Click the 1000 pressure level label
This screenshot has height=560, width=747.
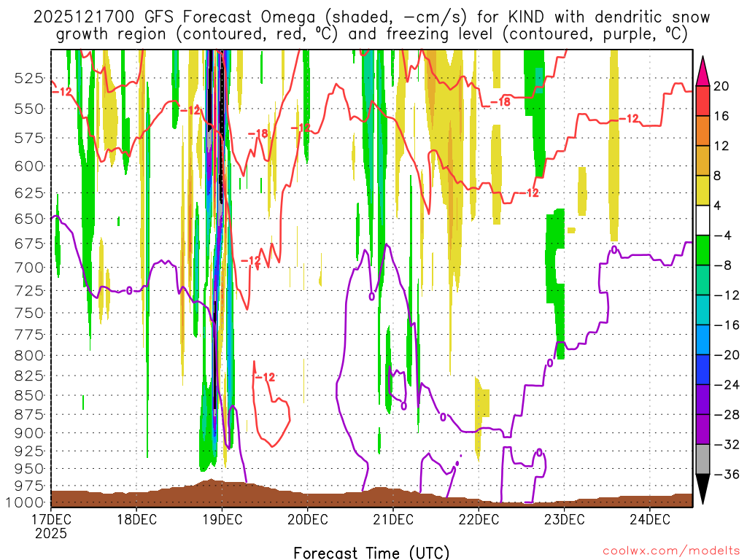tap(24, 502)
